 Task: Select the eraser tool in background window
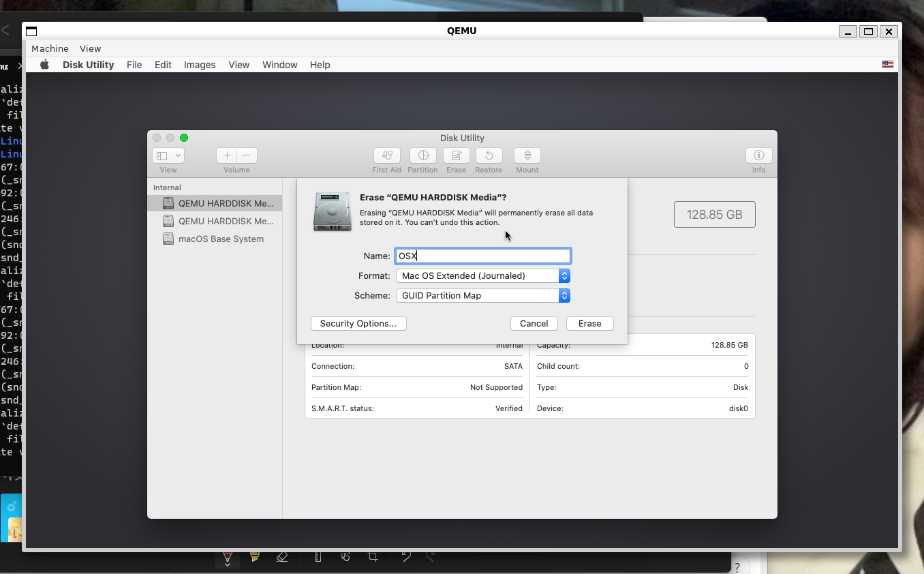coord(282,556)
